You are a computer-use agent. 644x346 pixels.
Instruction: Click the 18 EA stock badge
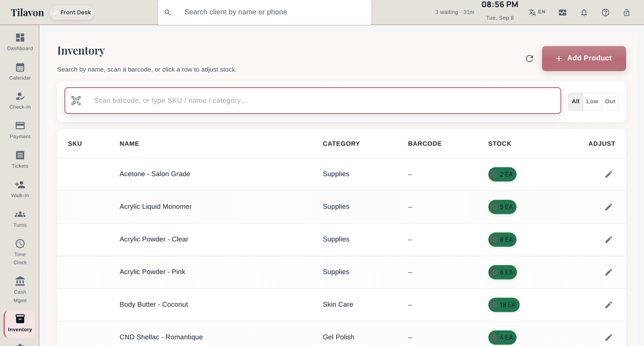[504, 305]
